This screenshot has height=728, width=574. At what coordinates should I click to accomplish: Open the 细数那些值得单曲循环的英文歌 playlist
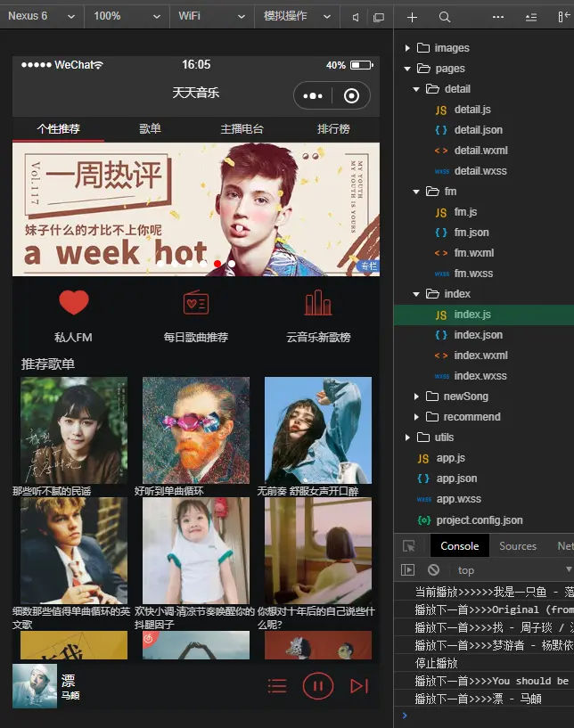coord(74,551)
